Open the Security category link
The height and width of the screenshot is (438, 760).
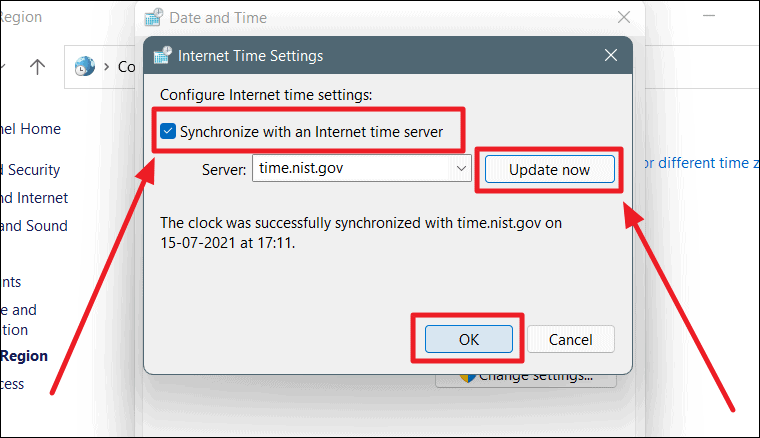click(30, 170)
